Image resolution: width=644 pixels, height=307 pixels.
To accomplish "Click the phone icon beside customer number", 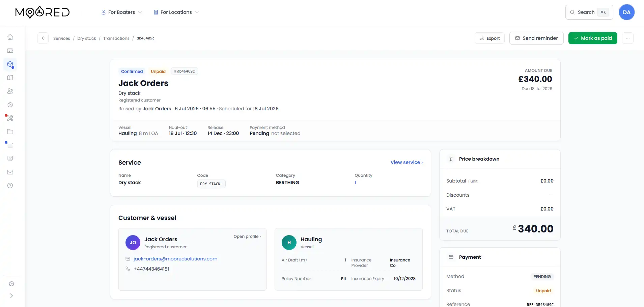I will coord(128,269).
